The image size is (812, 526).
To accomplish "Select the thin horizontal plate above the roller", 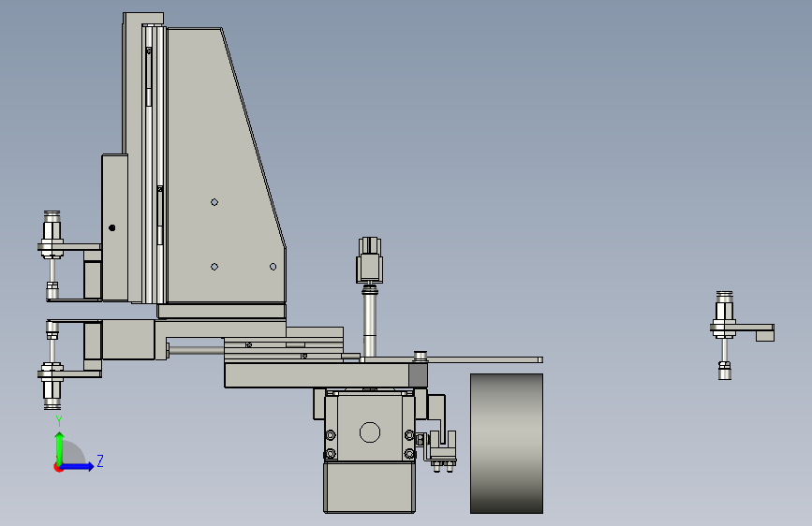I will tap(451, 359).
